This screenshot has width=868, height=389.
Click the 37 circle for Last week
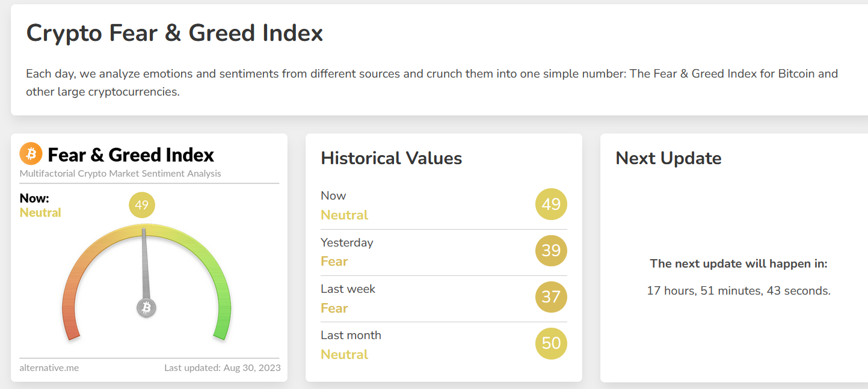[551, 297]
